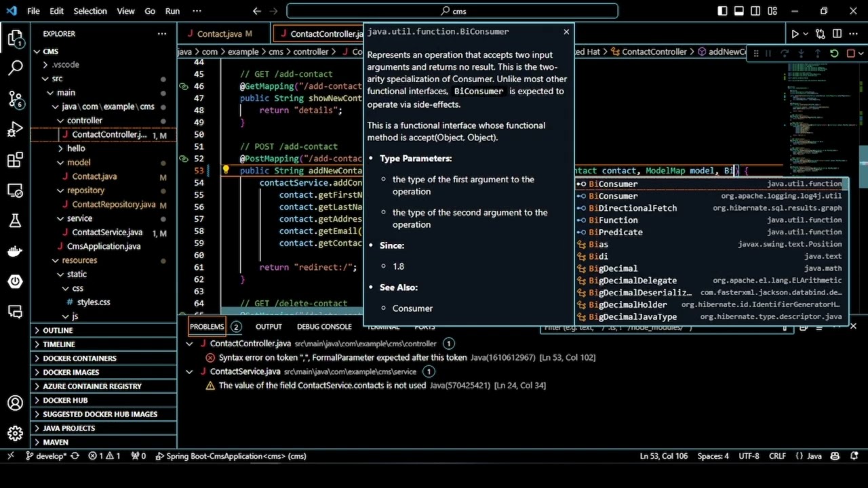868x488 pixels.
Task: Click the debug Pause icon
Action: 768,54
